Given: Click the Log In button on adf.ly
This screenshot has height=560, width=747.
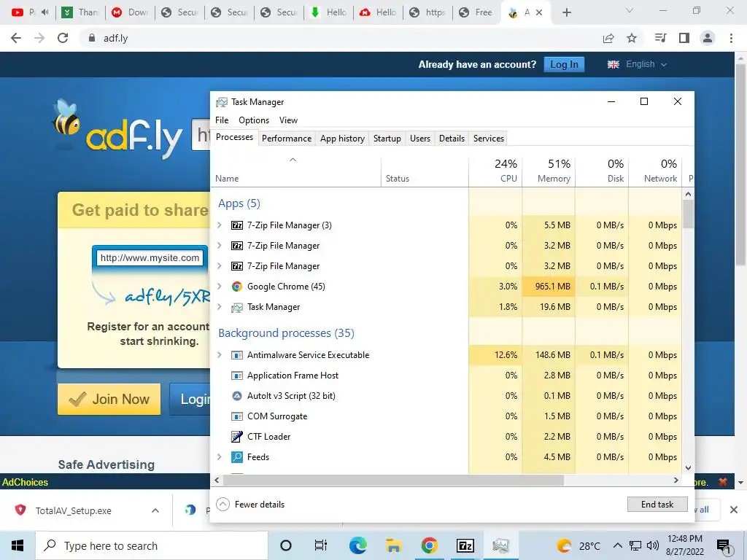Looking at the screenshot, I should (x=564, y=64).
